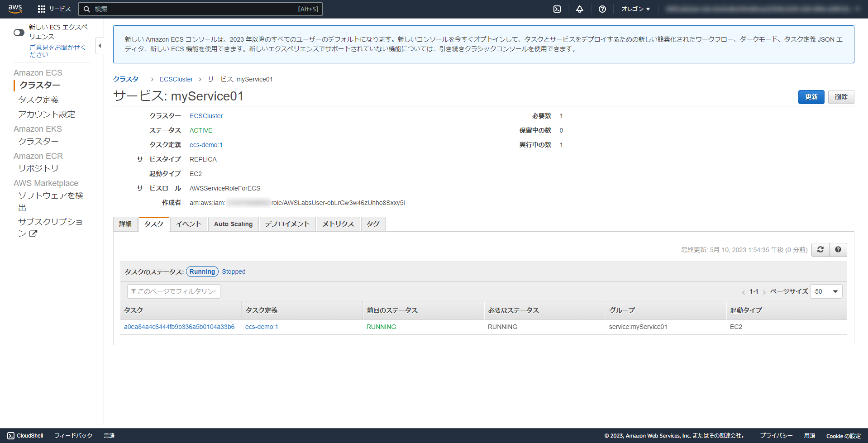Open CloudShell from the top navigation bar
Viewport: 868px width, 443px height.
click(x=557, y=9)
